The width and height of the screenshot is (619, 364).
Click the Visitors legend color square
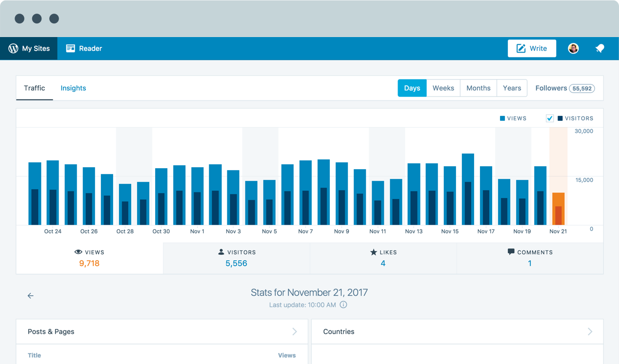(560, 118)
